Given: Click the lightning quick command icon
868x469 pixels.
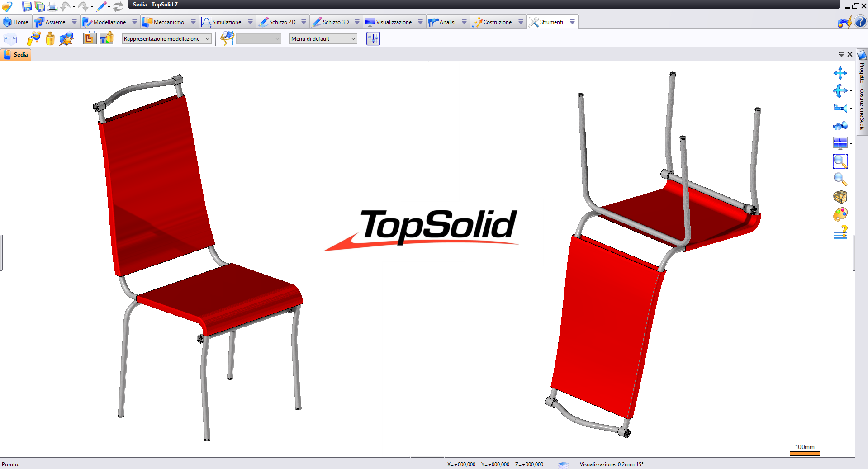Looking at the screenshot, I should click(844, 22).
